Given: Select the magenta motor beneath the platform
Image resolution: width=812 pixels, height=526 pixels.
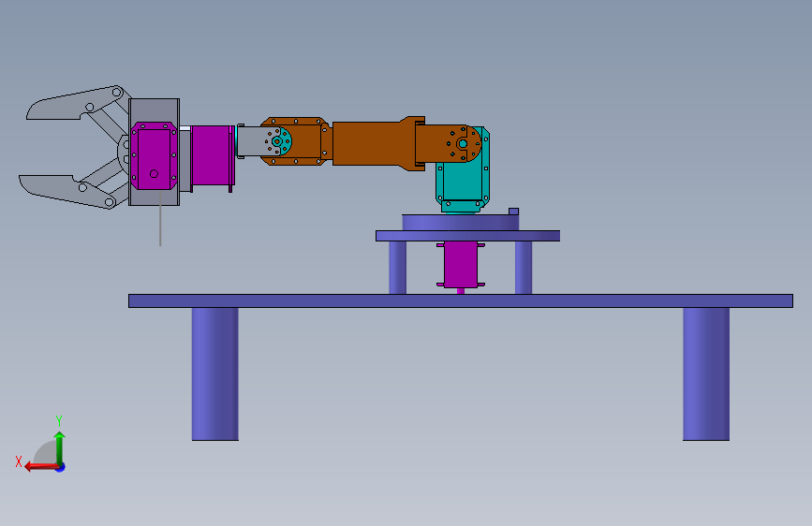Looking at the screenshot, I should (x=461, y=265).
